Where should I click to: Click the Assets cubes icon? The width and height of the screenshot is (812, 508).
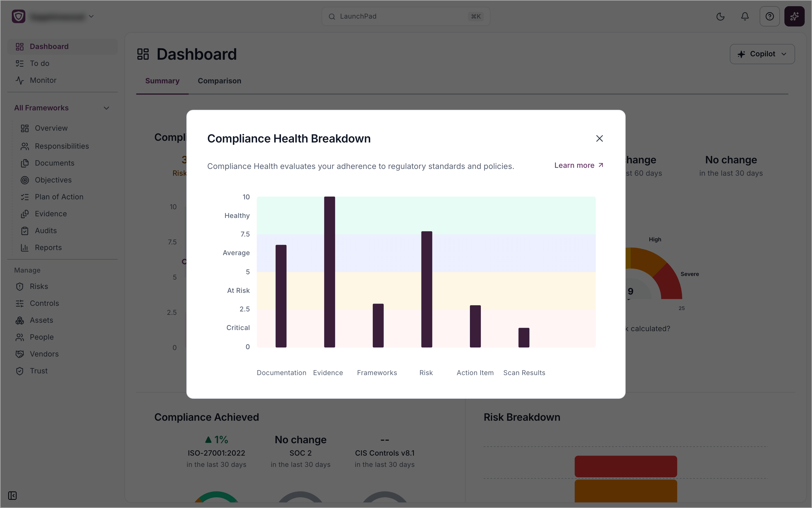pos(19,320)
